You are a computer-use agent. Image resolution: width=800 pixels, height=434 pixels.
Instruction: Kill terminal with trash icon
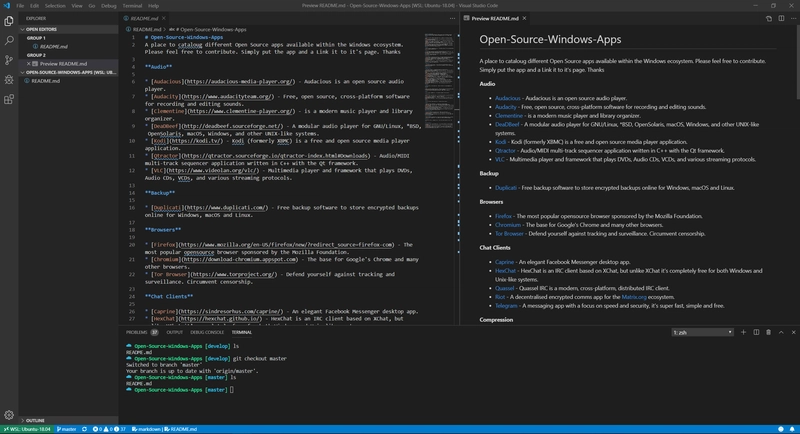coord(768,332)
